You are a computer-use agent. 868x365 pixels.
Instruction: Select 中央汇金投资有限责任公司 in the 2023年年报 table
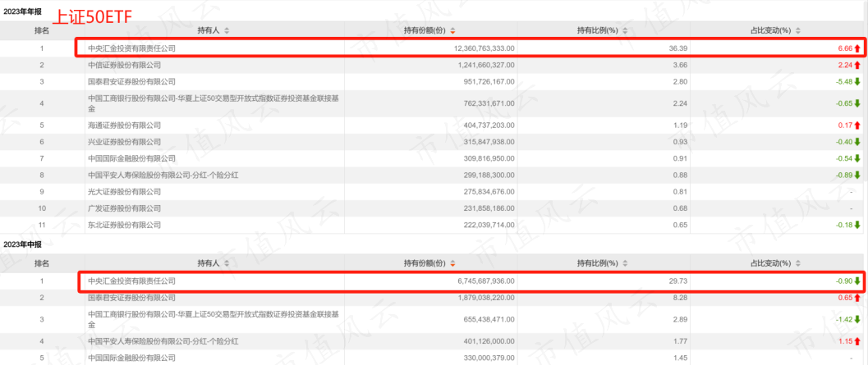pos(131,48)
